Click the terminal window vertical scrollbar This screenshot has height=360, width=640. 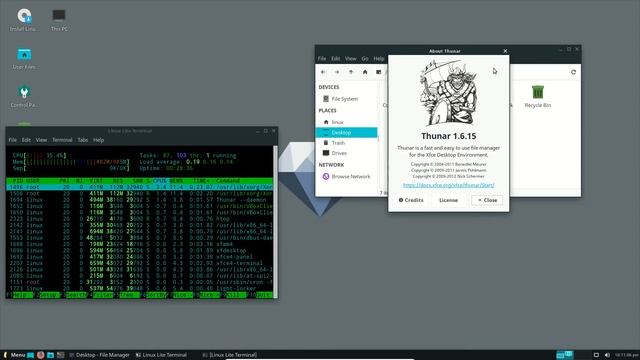point(275,222)
